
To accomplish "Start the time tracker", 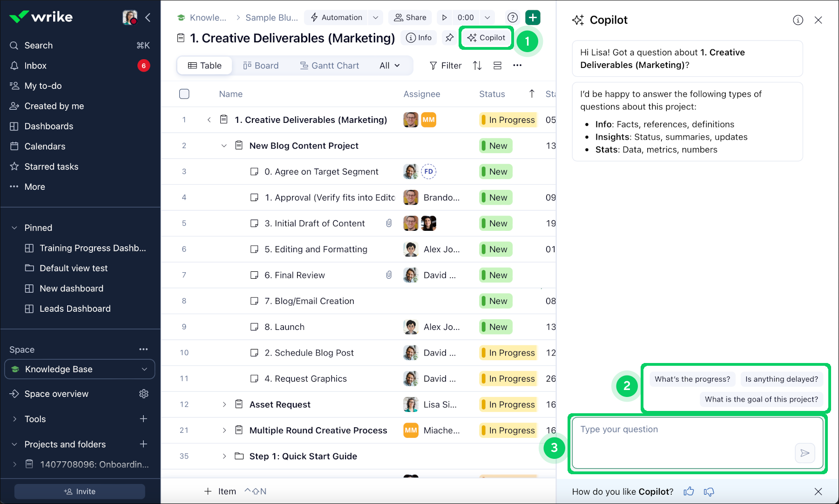I will [445, 17].
